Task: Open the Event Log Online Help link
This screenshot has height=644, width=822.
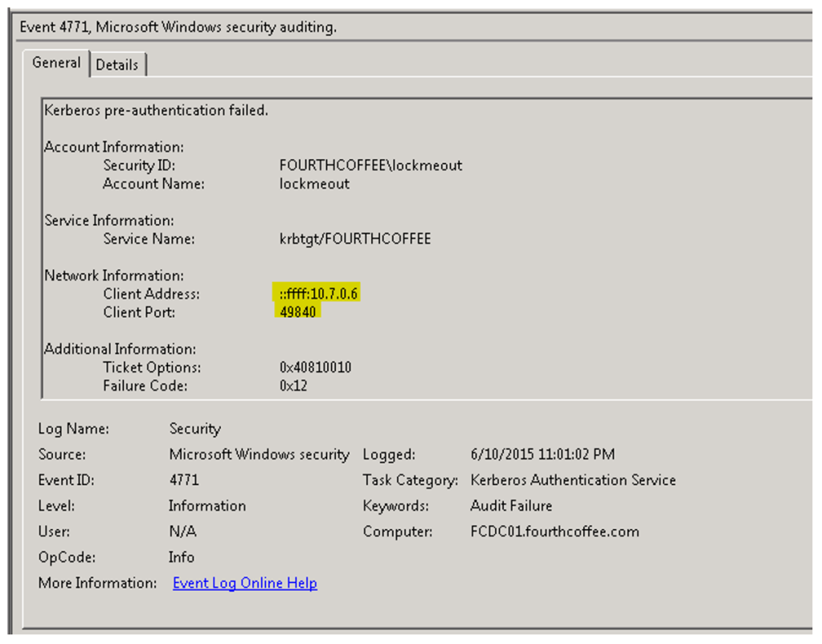Action: click(x=245, y=583)
